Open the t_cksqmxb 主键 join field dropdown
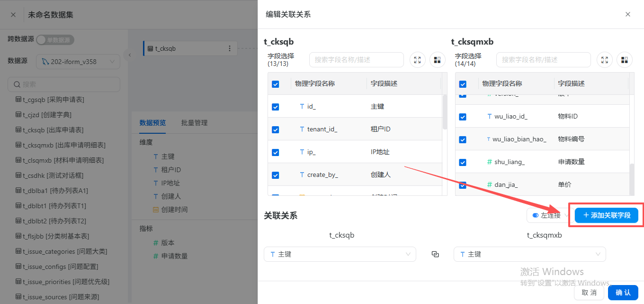This screenshot has height=304, width=644. click(530, 254)
